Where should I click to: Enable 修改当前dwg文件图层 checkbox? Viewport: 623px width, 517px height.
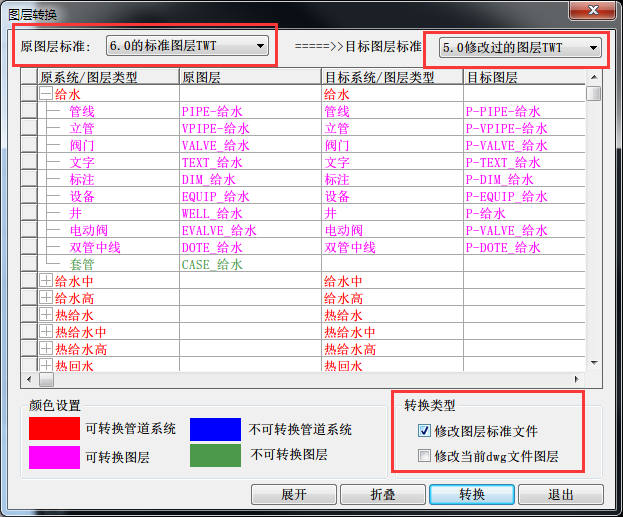click(424, 455)
